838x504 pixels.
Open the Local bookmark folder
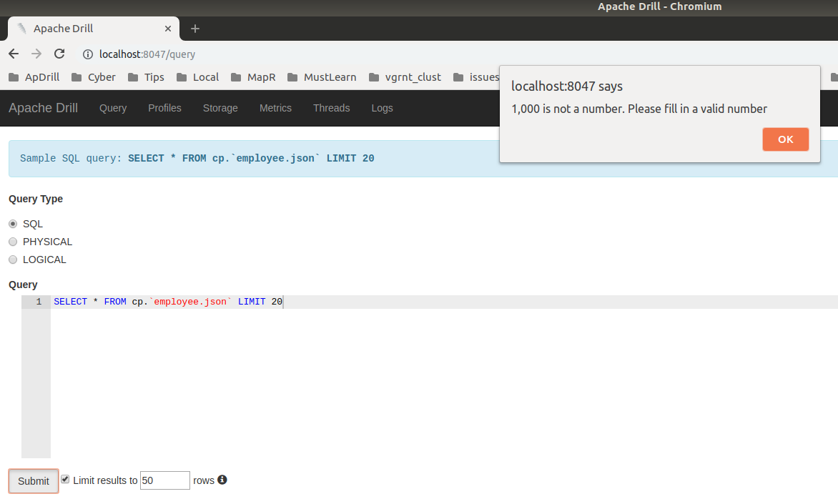(x=198, y=77)
